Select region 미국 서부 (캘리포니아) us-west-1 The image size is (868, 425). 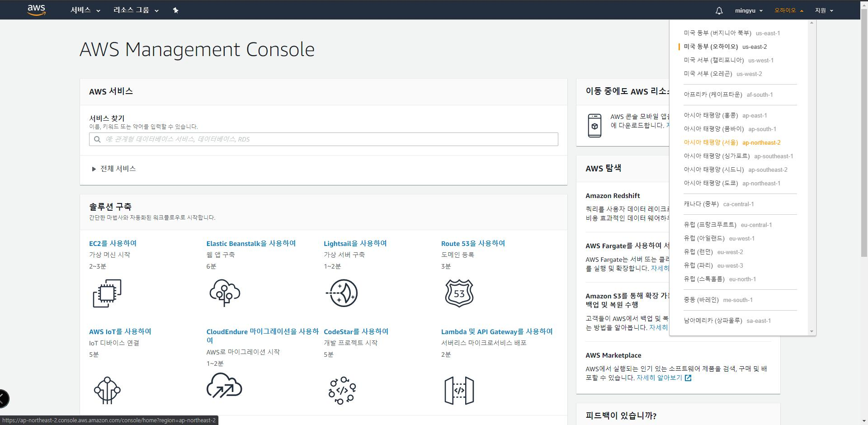(x=728, y=60)
